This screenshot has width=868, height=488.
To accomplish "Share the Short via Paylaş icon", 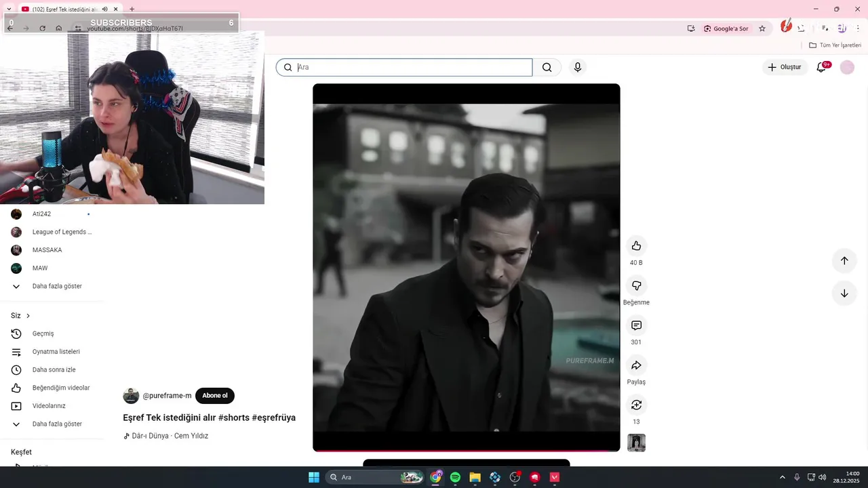I will pos(636,365).
